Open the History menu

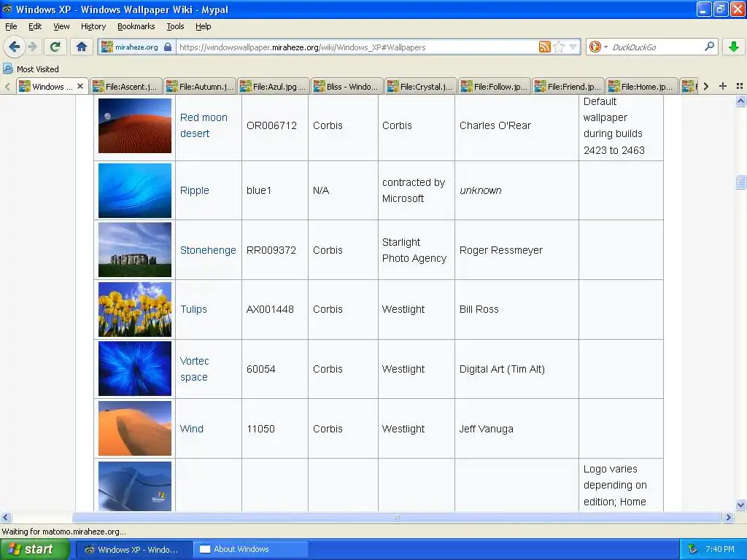click(93, 26)
